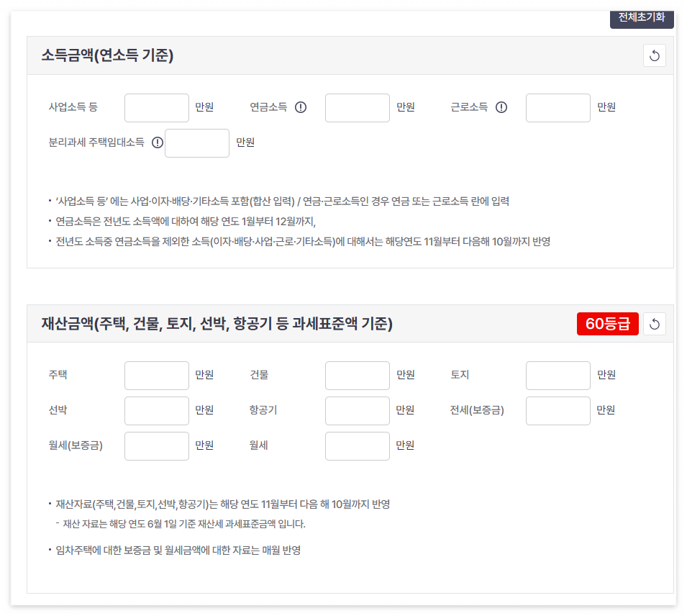Click the note starting 임차주택에 대한 보증금
This screenshot has width=687, height=616.
tap(178, 551)
